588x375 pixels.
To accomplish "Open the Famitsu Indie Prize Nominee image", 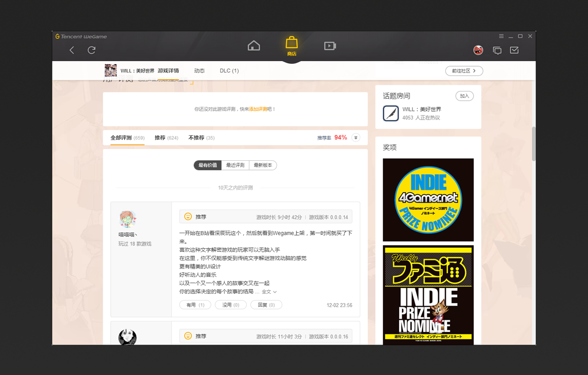I will [x=428, y=295].
